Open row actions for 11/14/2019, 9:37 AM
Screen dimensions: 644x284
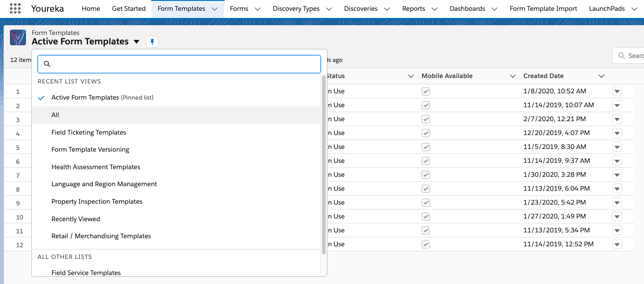click(x=617, y=161)
